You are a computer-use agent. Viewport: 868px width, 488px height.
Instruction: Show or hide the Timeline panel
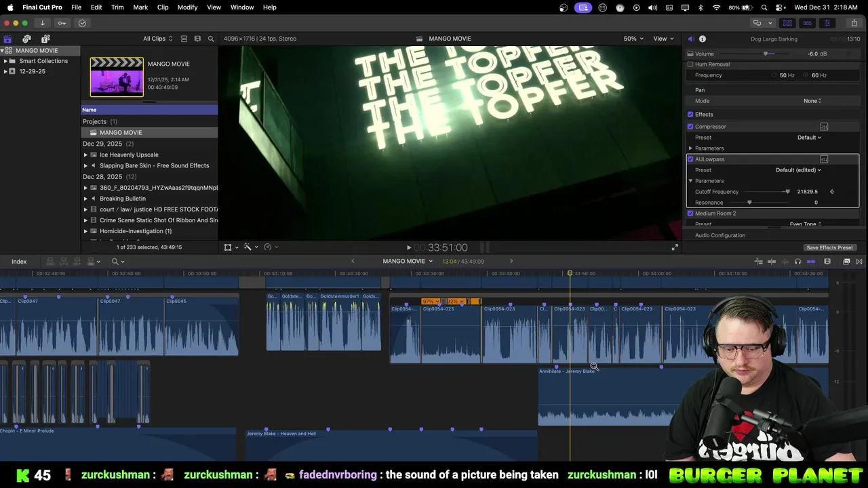tap(807, 23)
